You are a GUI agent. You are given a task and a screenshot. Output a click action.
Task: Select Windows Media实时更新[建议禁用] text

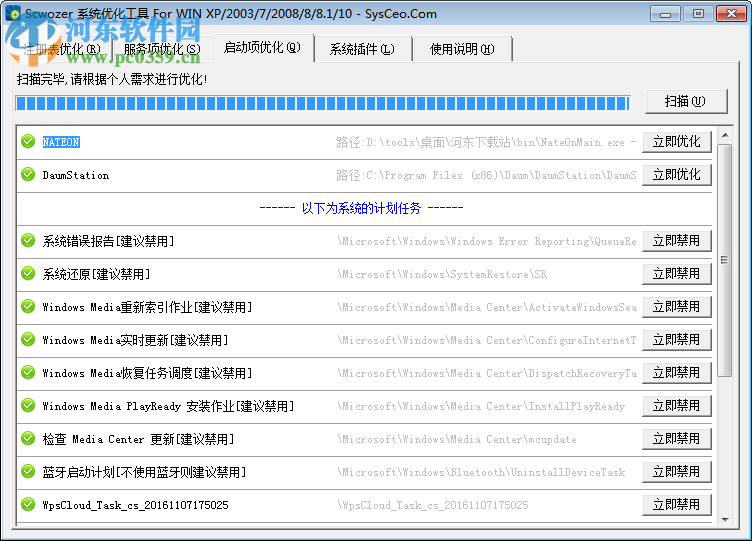135,340
